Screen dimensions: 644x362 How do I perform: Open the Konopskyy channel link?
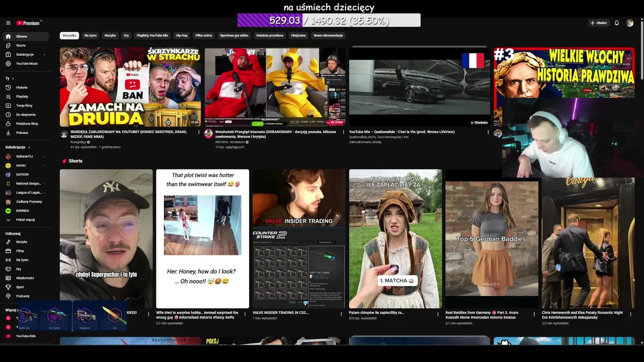(x=79, y=142)
